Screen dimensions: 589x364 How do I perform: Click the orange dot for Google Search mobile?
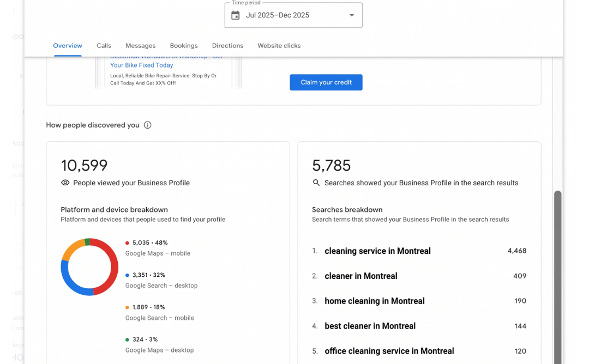pos(127,307)
